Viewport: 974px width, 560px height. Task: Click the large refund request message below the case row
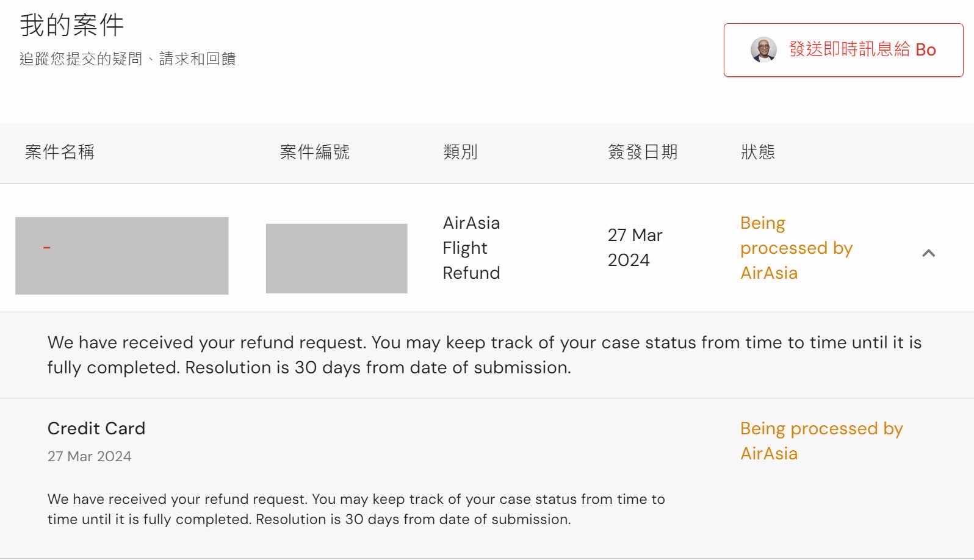484,354
